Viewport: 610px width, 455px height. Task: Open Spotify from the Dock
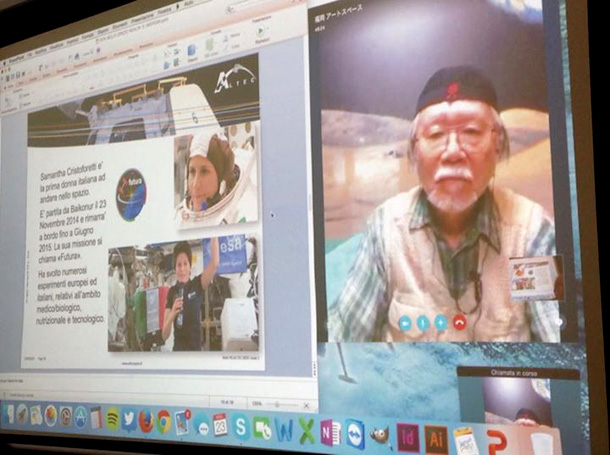(x=113, y=419)
